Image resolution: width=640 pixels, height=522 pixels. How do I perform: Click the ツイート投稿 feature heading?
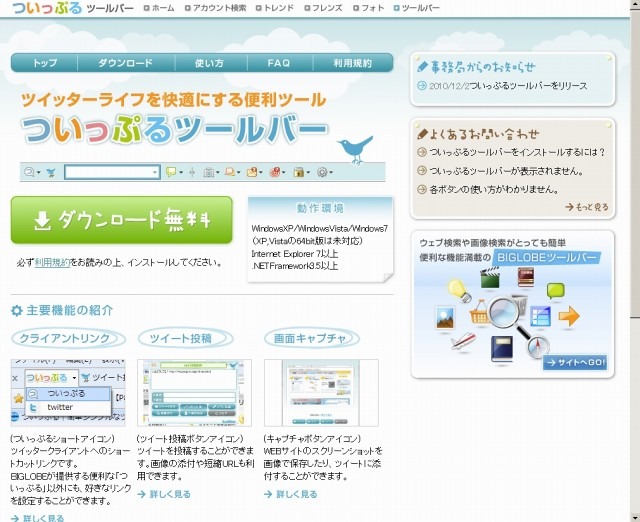coord(185,338)
